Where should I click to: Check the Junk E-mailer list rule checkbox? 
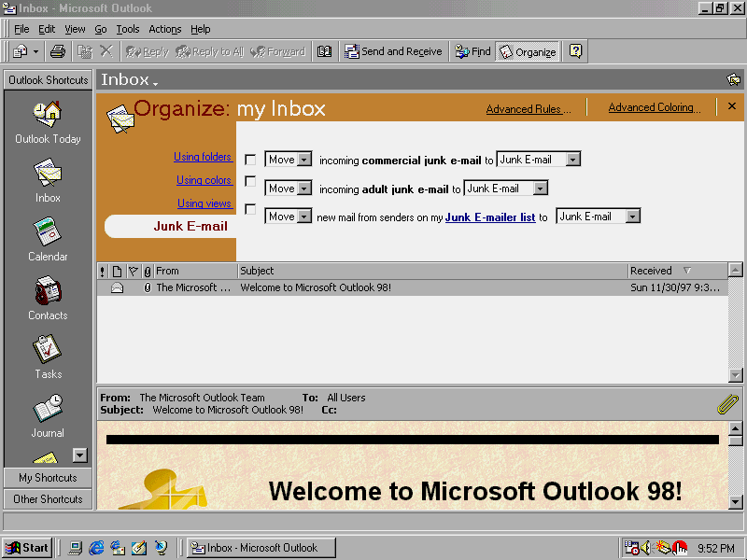click(x=250, y=209)
